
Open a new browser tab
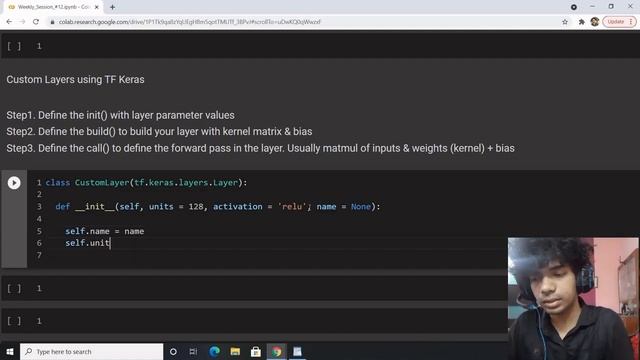tap(112, 7)
